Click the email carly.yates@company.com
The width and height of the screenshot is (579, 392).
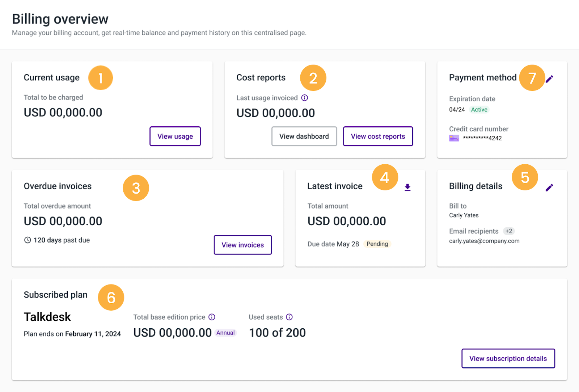(x=484, y=241)
